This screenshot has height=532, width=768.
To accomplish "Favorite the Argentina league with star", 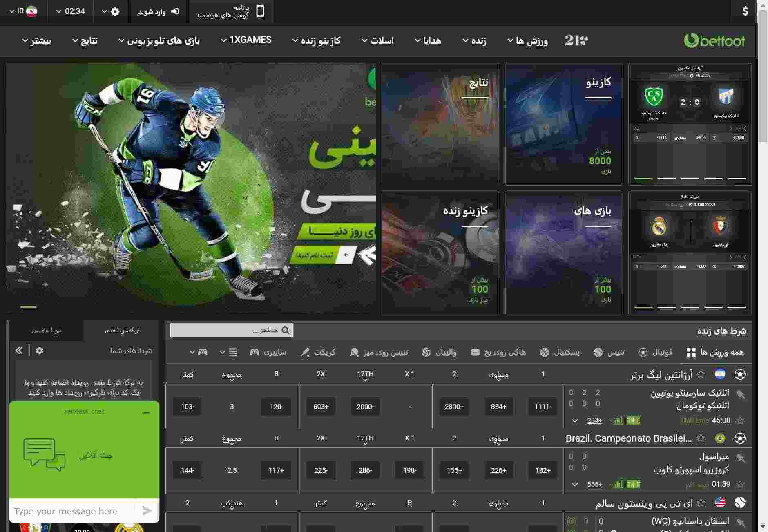I will coord(701,374).
